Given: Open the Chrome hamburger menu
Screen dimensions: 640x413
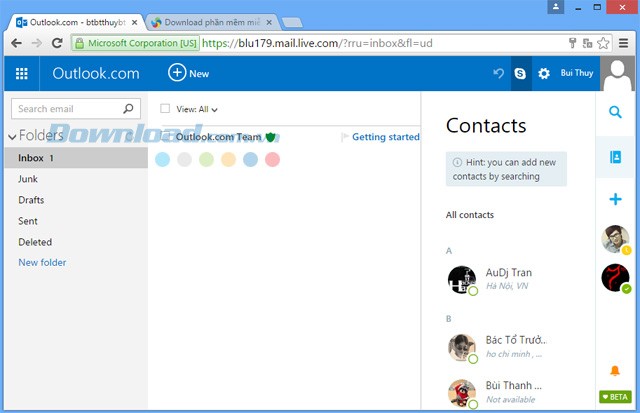Looking at the screenshot, I should 623,43.
